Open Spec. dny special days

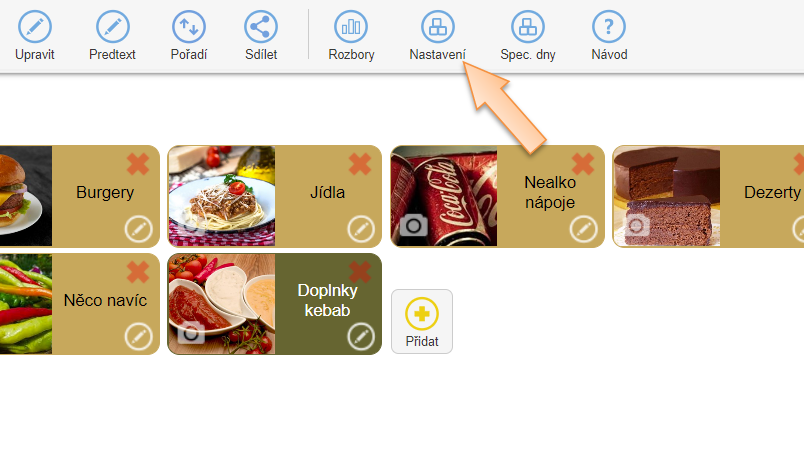point(528,27)
